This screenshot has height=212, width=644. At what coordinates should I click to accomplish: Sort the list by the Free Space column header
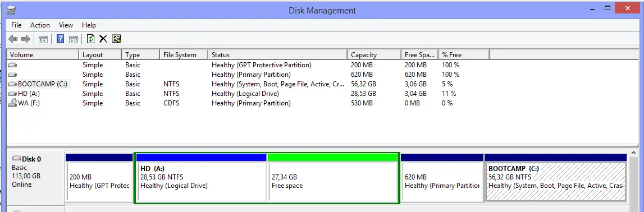click(x=420, y=54)
